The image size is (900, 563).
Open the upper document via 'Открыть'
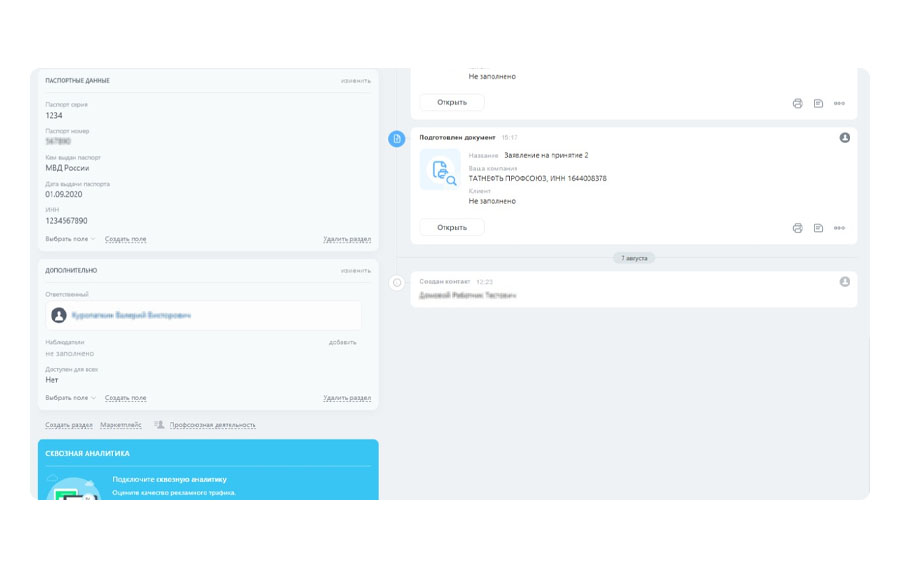pos(452,102)
